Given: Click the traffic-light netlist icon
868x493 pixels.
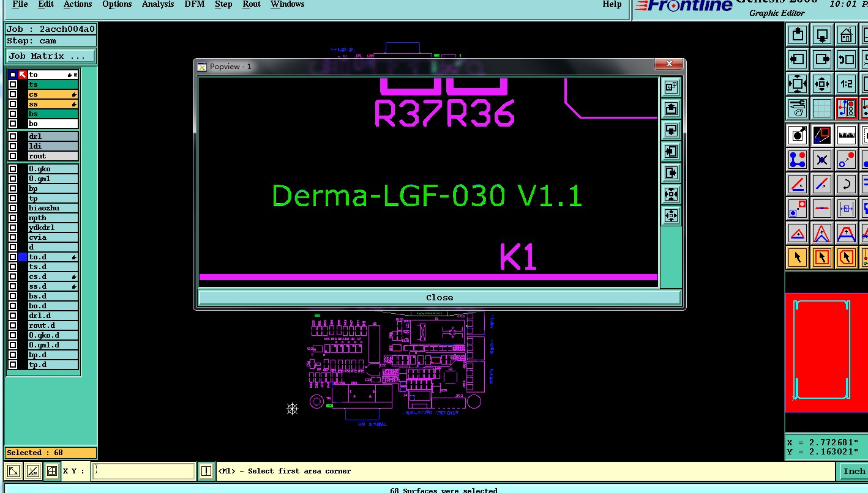Looking at the screenshot, I should click(x=847, y=108).
